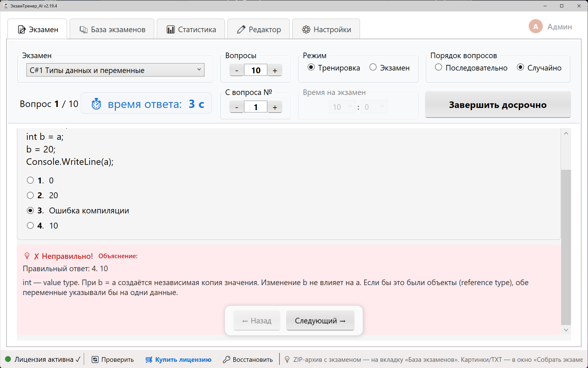Click the question panel scroll up arrow
The width and height of the screenshot is (588, 368).
566,133
